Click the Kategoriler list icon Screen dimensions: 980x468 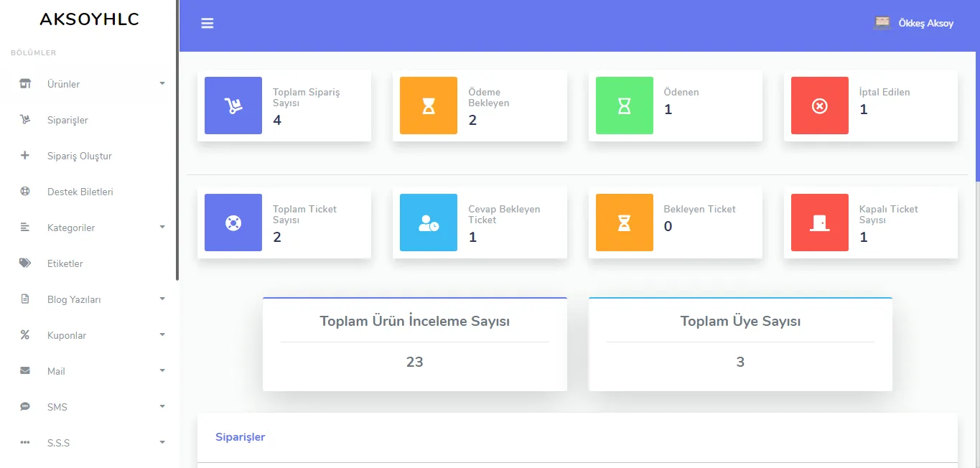25,228
